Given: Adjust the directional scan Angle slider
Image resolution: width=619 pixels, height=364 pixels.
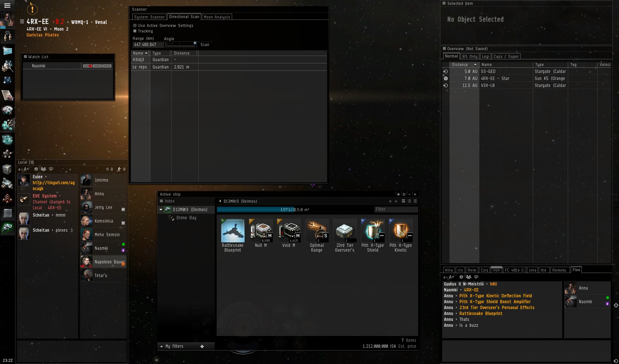Looking at the screenshot, I should click(x=180, y=44).
